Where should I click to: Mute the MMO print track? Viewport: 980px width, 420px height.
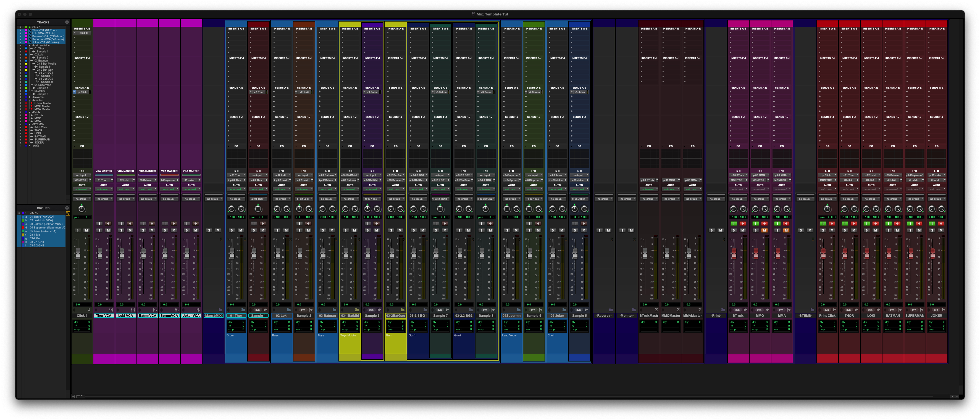764,230
